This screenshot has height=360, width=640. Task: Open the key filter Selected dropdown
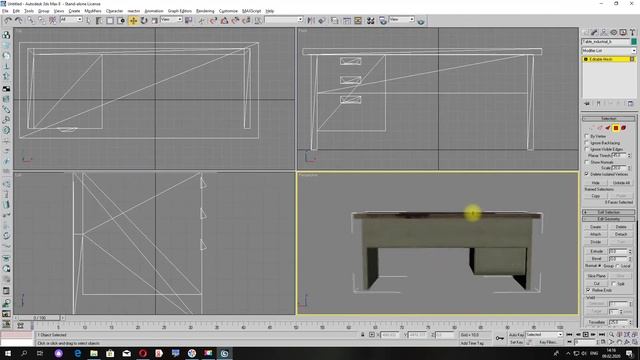click(x=544, y=335)
